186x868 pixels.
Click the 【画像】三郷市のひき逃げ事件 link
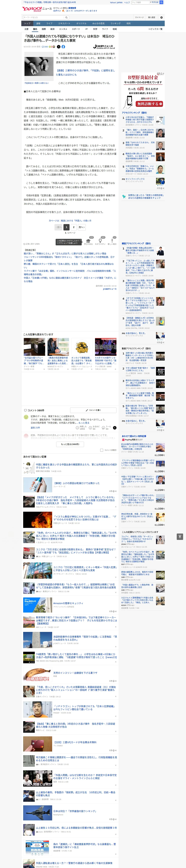click(x=85, y=72)
